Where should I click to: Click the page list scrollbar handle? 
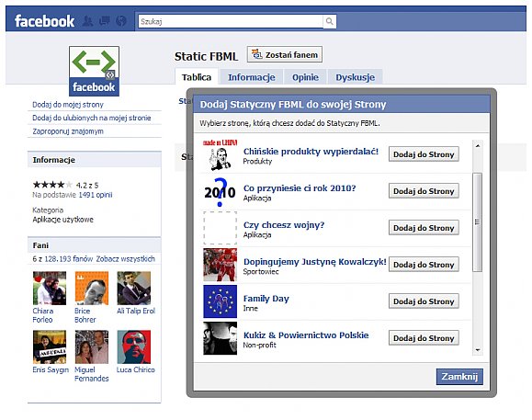pos(478,222)
